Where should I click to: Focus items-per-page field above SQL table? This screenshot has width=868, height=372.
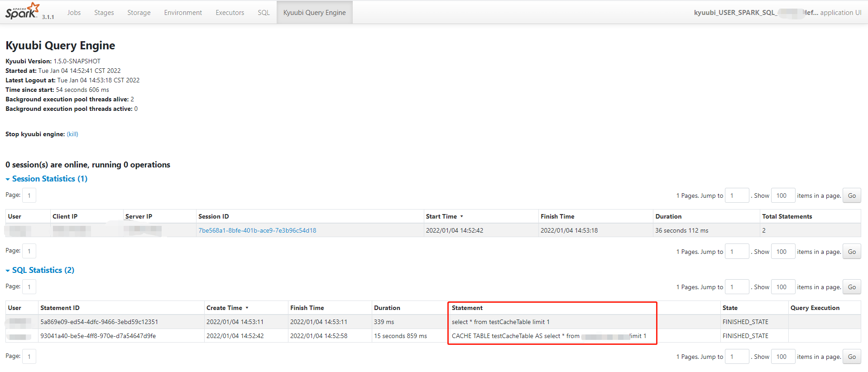783,287
